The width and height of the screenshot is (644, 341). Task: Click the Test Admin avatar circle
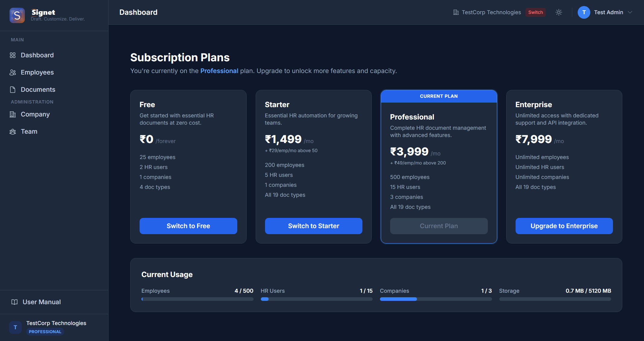[x=584, y=12]
